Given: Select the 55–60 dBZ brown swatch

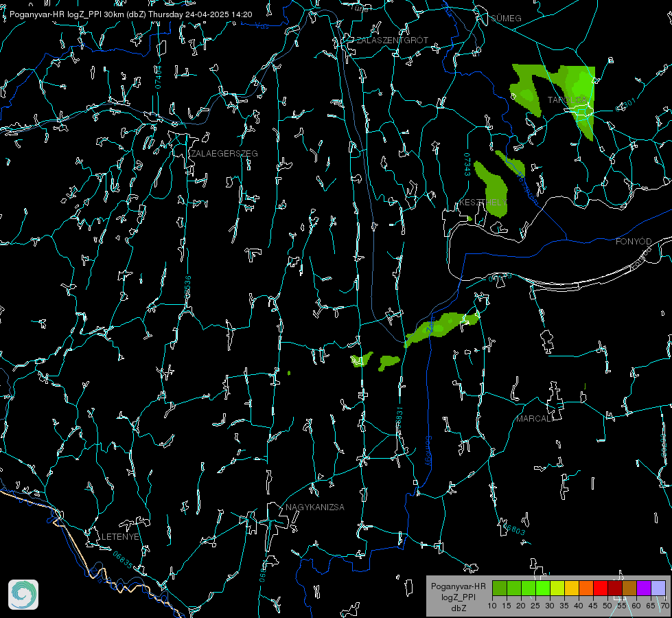Looking at the screenshot, I should coord(629,588).
